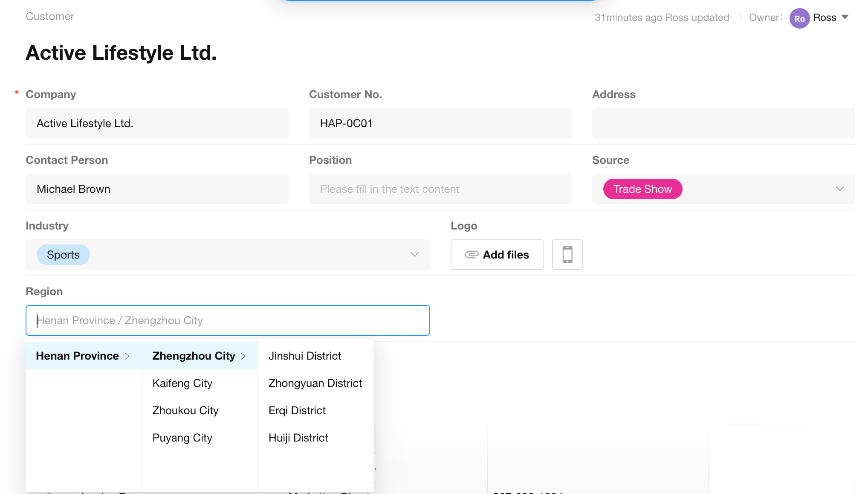Click the Sports industry tag
The height and width of the screenshot is (494, 868).
pyautogui.click(x=63, y=255)
